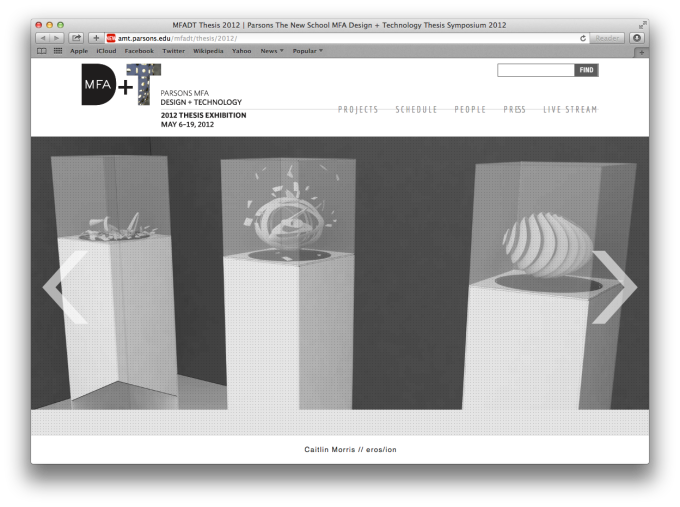
Task: Open the LIVE STREAM navigation item
Action: (570, 109)
